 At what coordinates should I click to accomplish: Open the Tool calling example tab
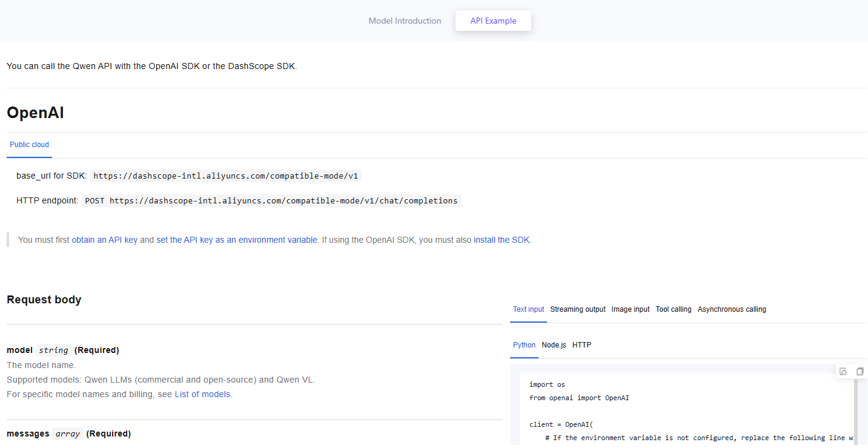[x=674, y=309]
